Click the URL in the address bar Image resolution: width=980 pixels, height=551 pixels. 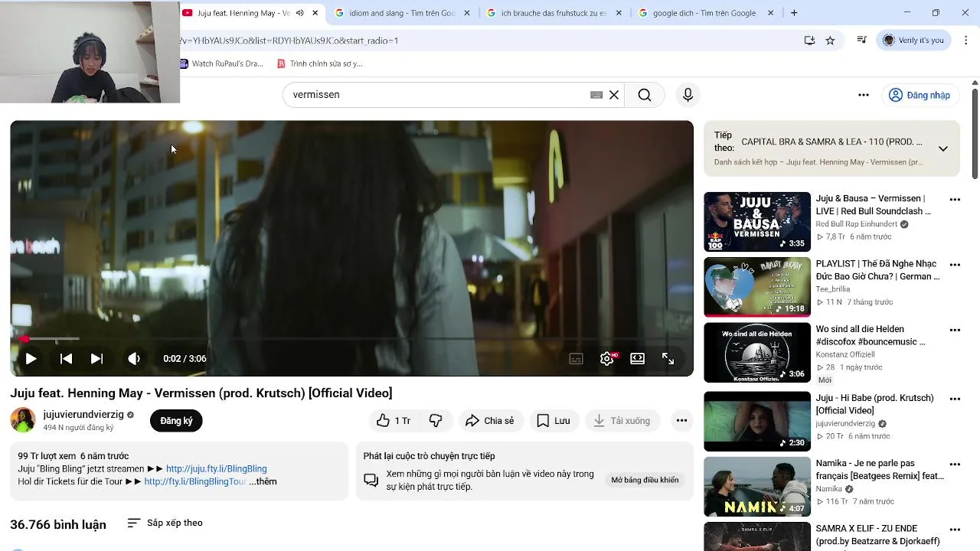coord(289,41)
